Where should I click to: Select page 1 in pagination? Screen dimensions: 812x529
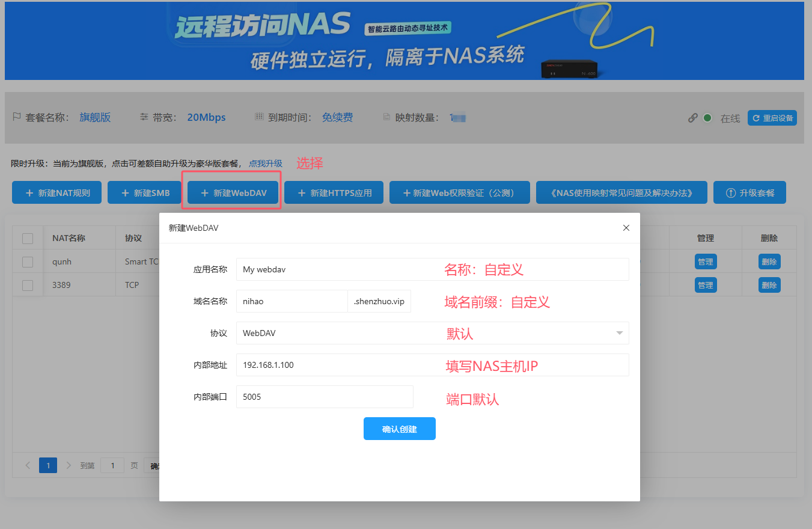coord(48,465)
